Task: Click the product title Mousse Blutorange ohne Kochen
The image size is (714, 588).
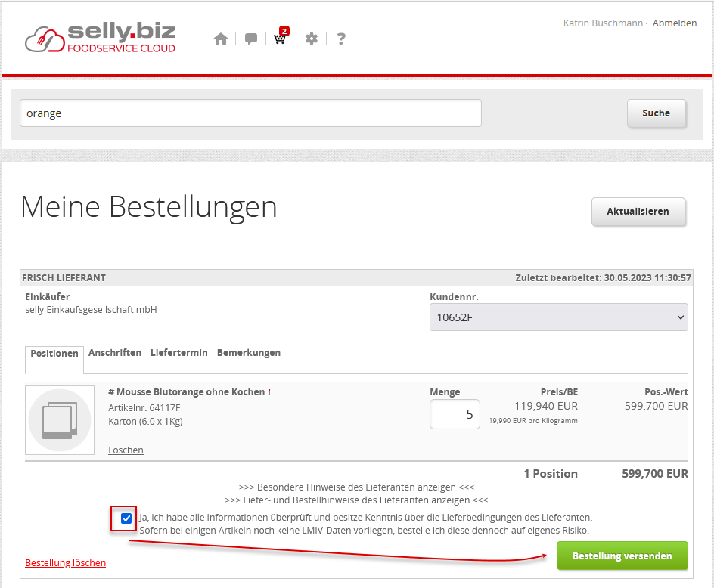Action: (187, 391)
